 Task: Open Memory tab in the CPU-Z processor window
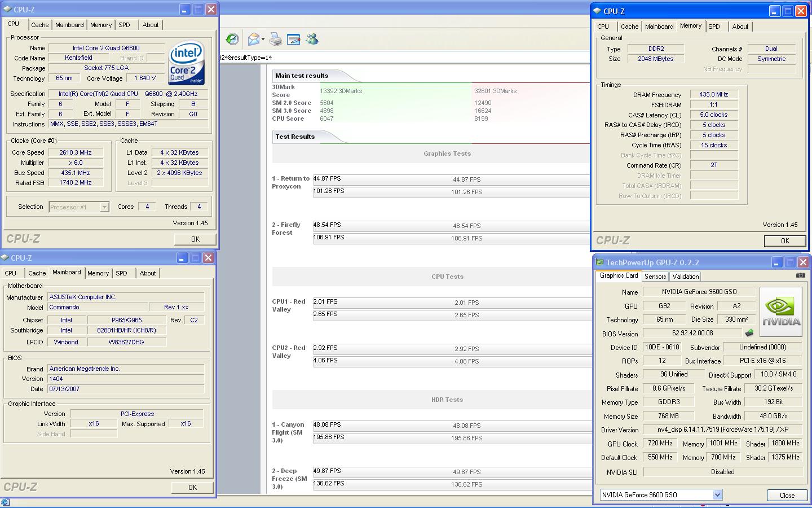tap(101, 25)
